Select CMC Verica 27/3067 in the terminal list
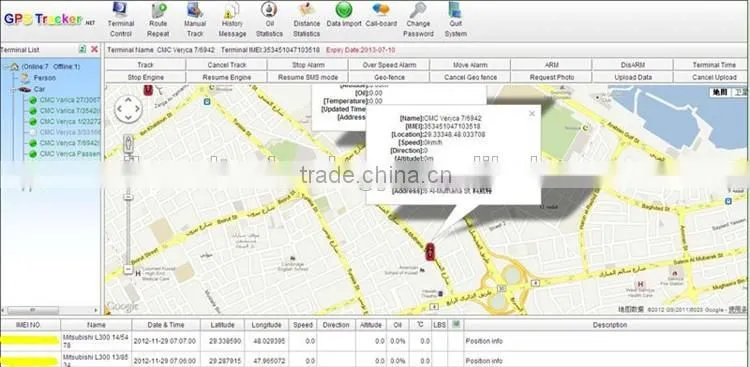The width and height of the screenshot is (750, 367). 70,100
